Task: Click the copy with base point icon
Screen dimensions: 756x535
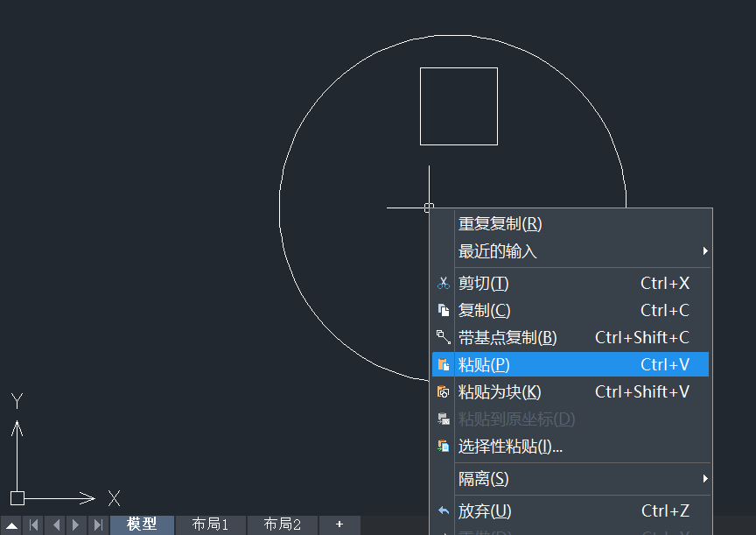Action: click(443, 337)
